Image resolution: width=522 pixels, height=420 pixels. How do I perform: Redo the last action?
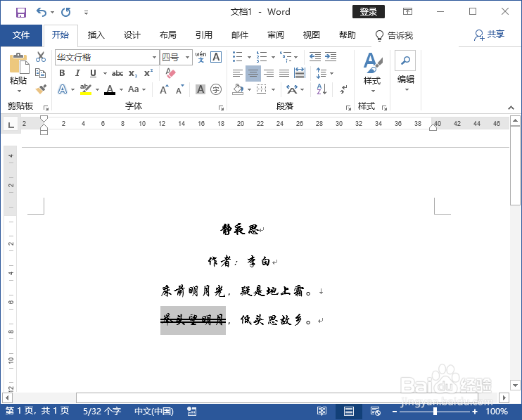tap(66, 13)
